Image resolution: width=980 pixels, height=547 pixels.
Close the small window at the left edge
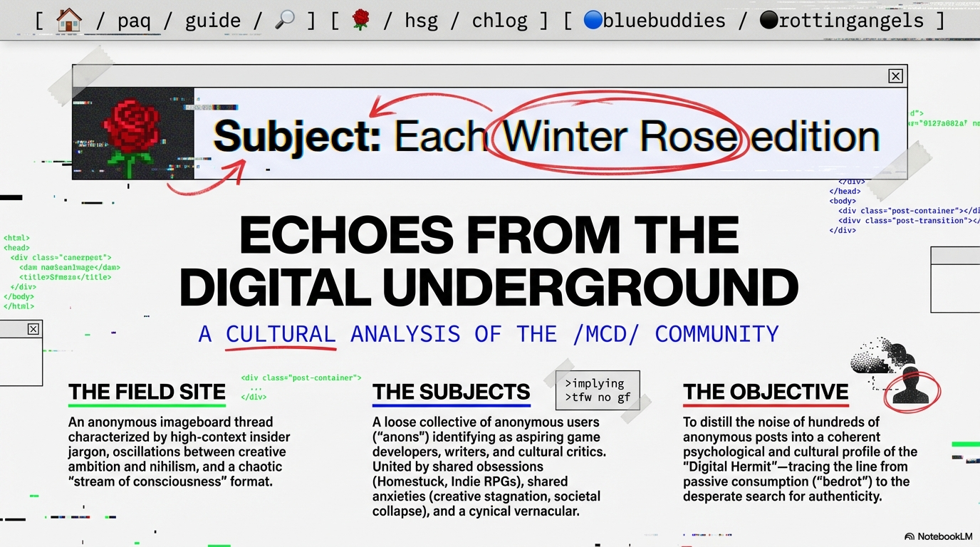click(33, 328)
